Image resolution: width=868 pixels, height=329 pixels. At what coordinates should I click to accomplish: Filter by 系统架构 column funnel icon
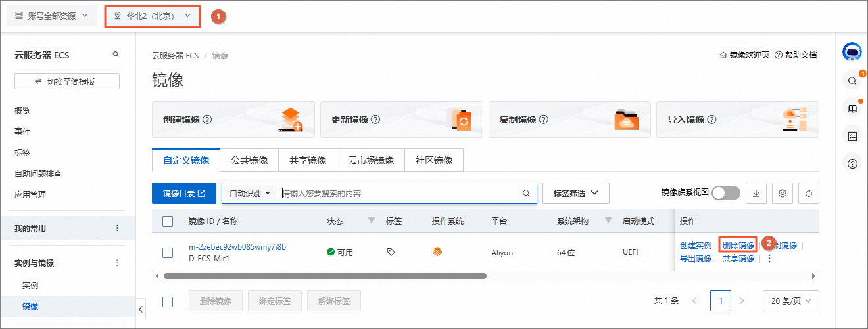tap(608, 220)
